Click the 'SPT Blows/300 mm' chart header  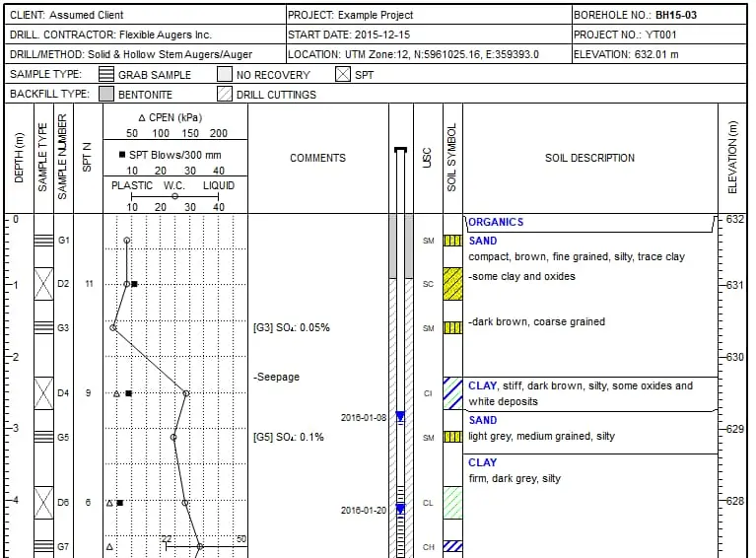click(x=171, y=155)
